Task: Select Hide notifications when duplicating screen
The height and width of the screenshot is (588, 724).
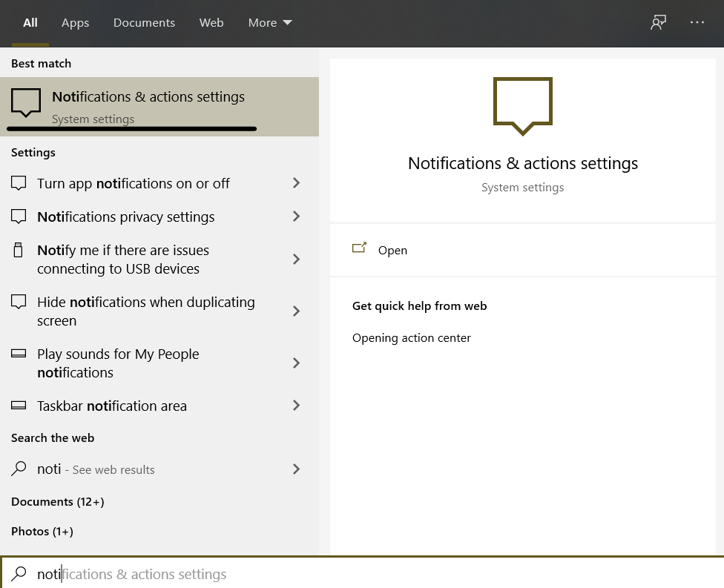Action: [146, 311]
